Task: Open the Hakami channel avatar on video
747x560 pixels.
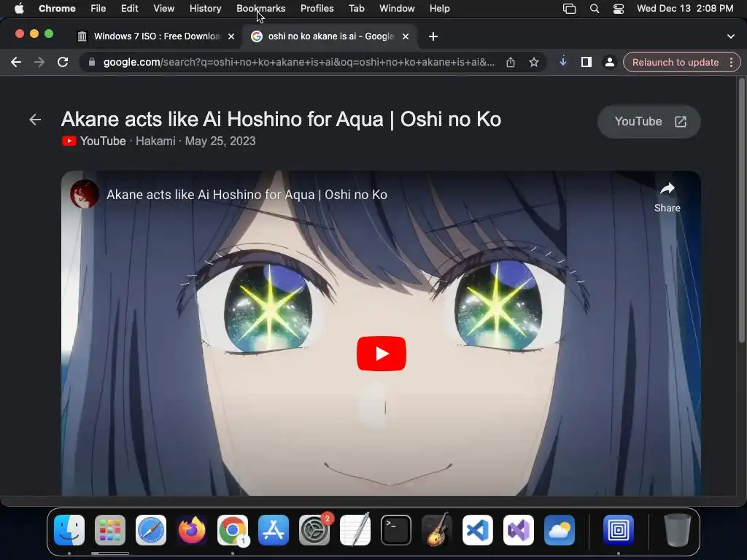Action: [85, 194]
